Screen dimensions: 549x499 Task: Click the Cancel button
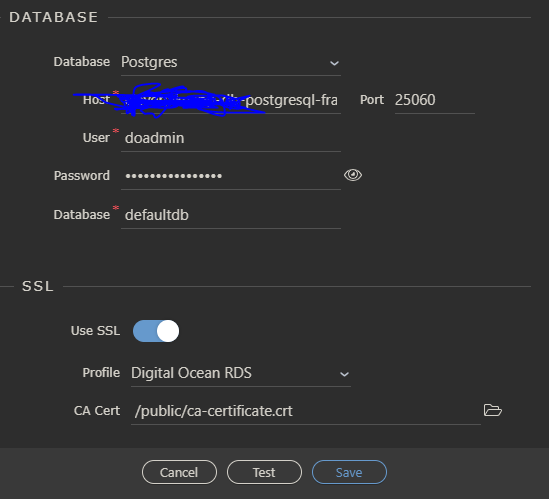click(179, 472)
